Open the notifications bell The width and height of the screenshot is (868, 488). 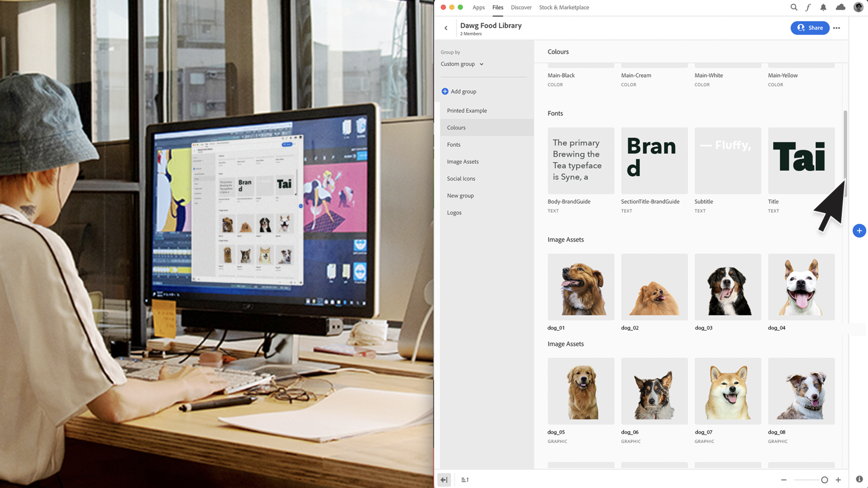tap(823, 7)
